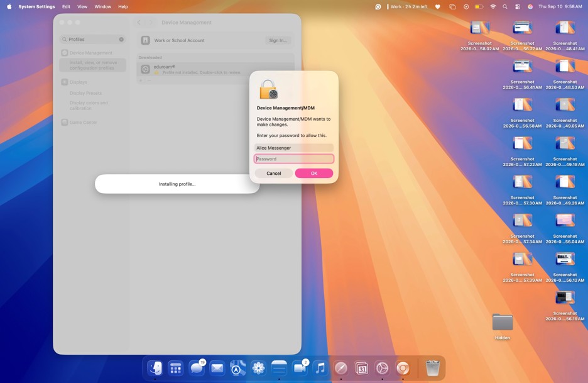The image size is (588, 383).
Task: Open Spotlight search in menu bar
Action: [x=505, y=7]
